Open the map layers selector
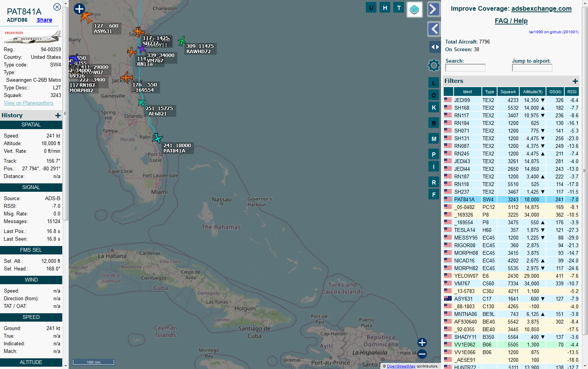588x369 pixels. pyautogui.click(x=414, y=10)
